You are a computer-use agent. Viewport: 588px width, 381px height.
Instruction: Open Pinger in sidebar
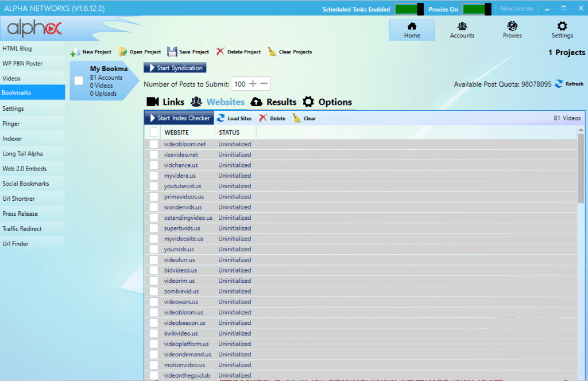32,123
